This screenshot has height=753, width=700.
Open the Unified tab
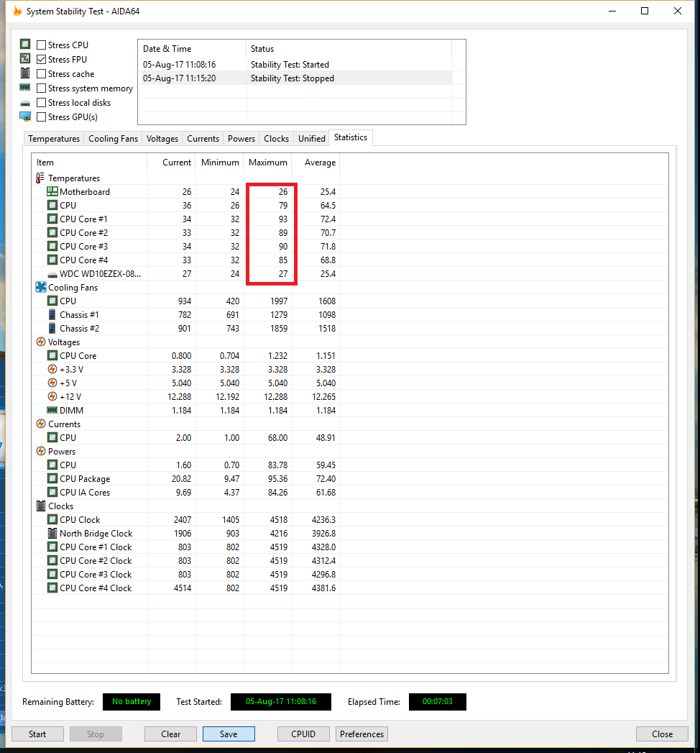tap(312, 139)
